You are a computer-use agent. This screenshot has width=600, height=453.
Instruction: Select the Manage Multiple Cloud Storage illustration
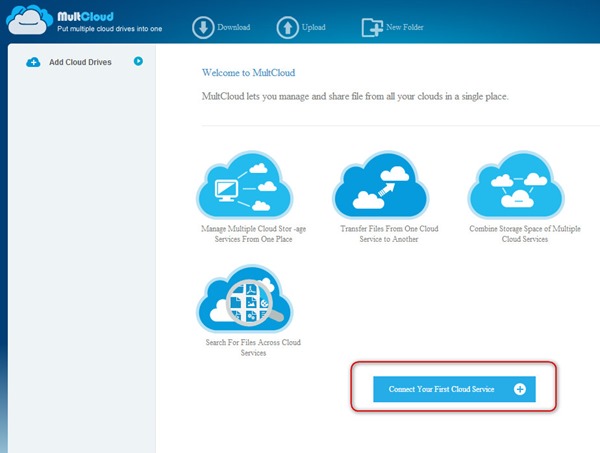[246, 185]
